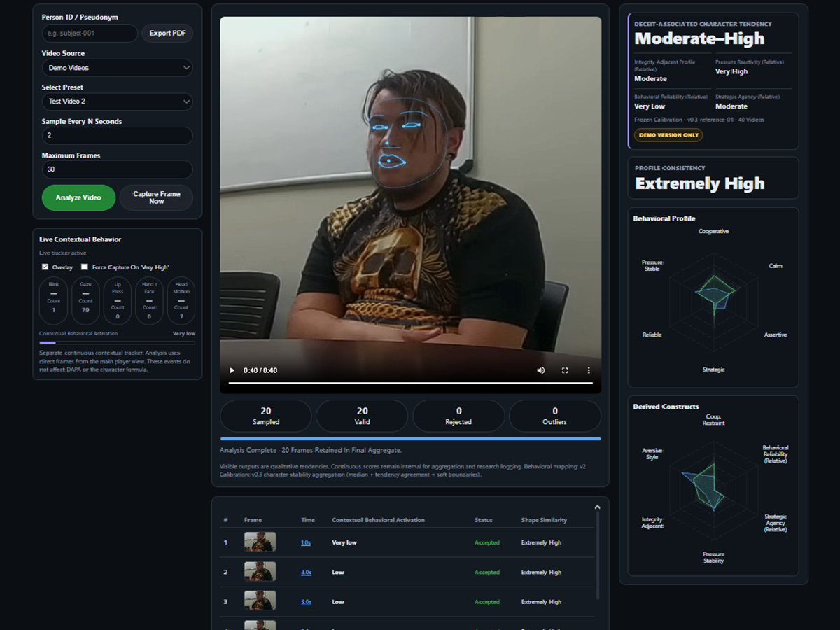Open the Video Source dropdown
The width and height of the screenshot is (840, 630).
click(117, 68)
